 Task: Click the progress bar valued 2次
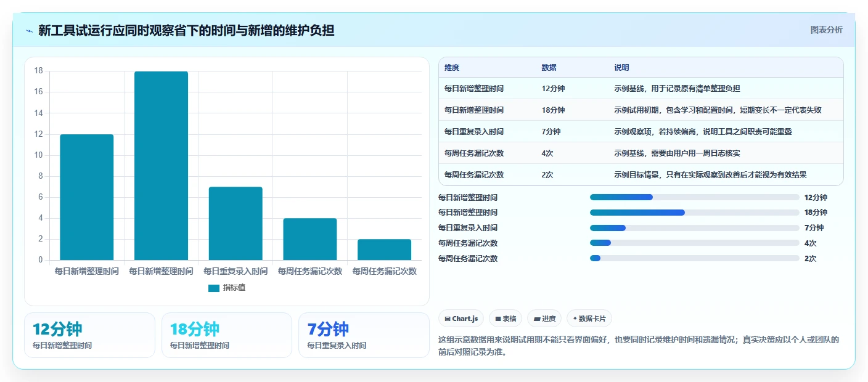695,259
